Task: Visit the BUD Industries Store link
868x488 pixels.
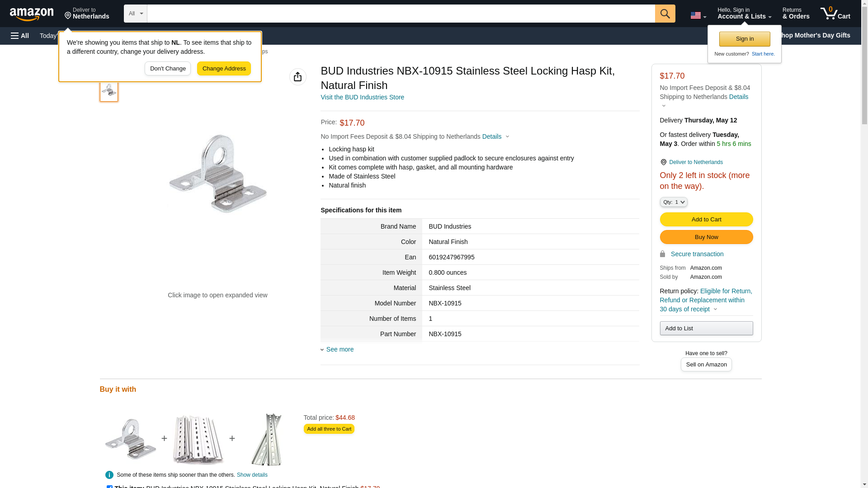Action: pyautogui.click(x=362, y=97)
